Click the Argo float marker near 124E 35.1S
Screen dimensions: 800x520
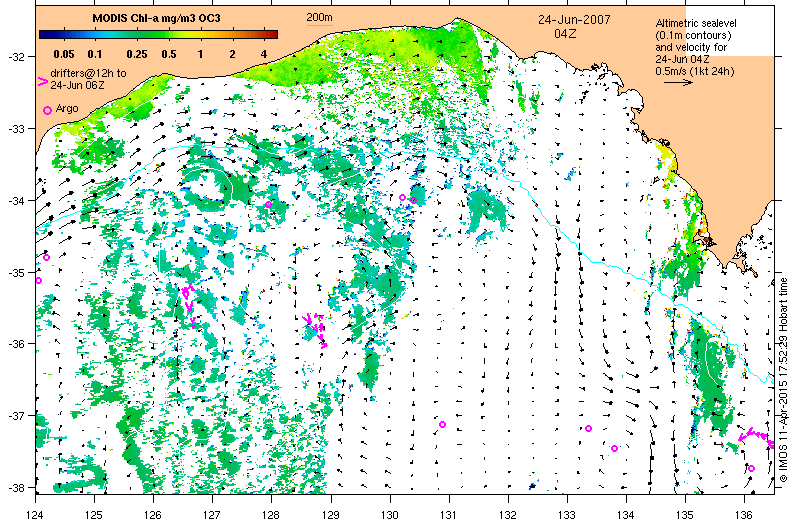click(38, 281)
